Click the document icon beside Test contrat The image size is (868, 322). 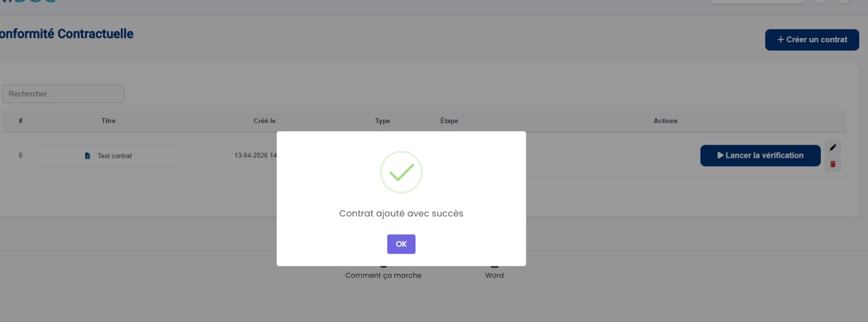87,156
